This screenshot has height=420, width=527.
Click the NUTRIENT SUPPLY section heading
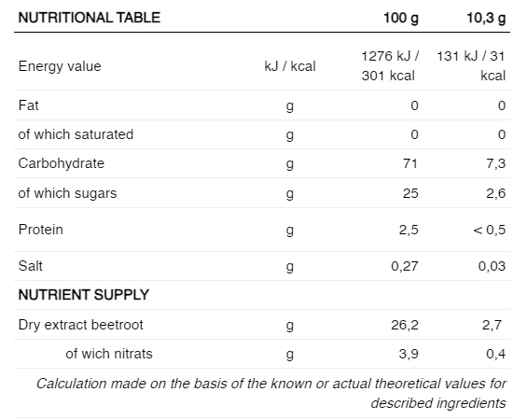coord(83,295)
